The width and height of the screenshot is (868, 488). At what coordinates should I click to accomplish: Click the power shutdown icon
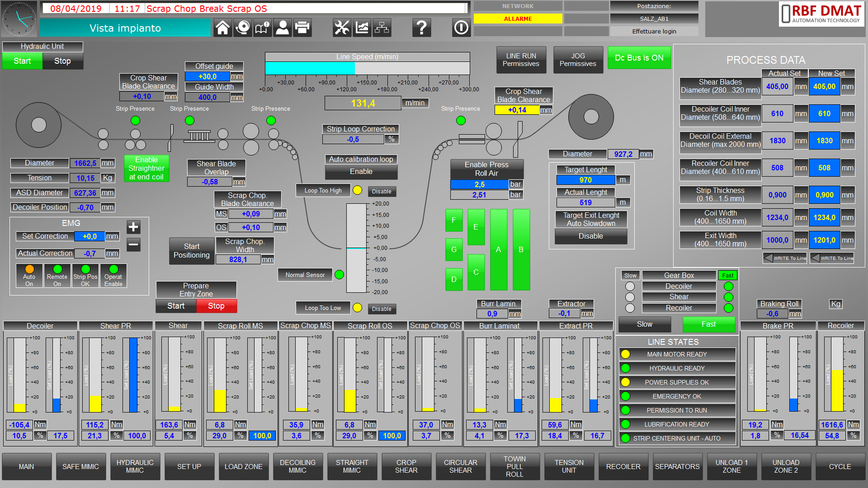(461, 28)
